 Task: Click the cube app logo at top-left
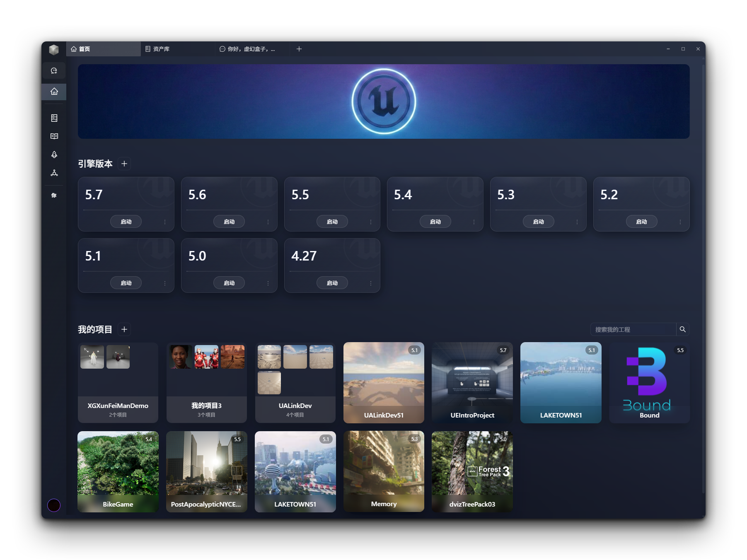click(x=54, y=49)
